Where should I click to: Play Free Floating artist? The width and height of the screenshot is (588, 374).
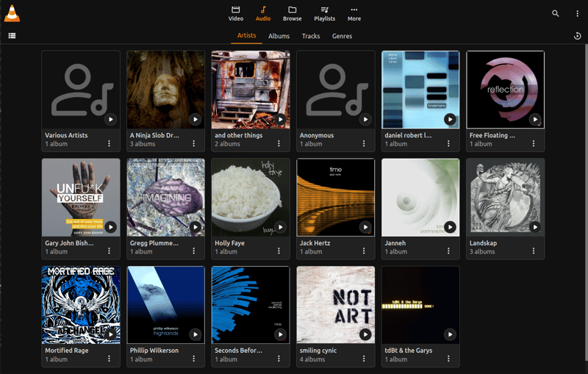click(x=535, y=120)
